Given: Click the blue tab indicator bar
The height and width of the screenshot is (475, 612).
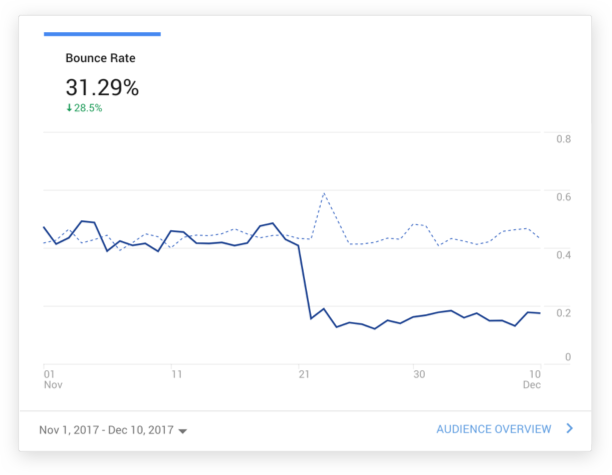Looking at the screenshot, I should [x=102, y=34].
